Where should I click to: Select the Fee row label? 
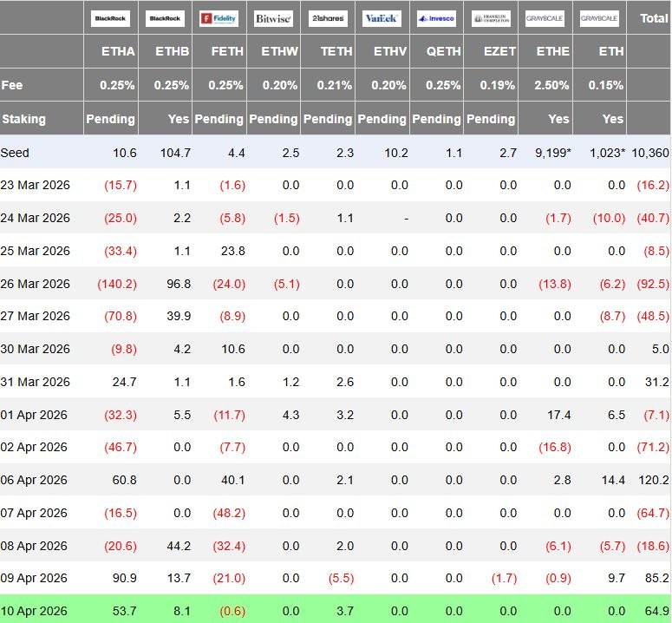tap(12, 85)
